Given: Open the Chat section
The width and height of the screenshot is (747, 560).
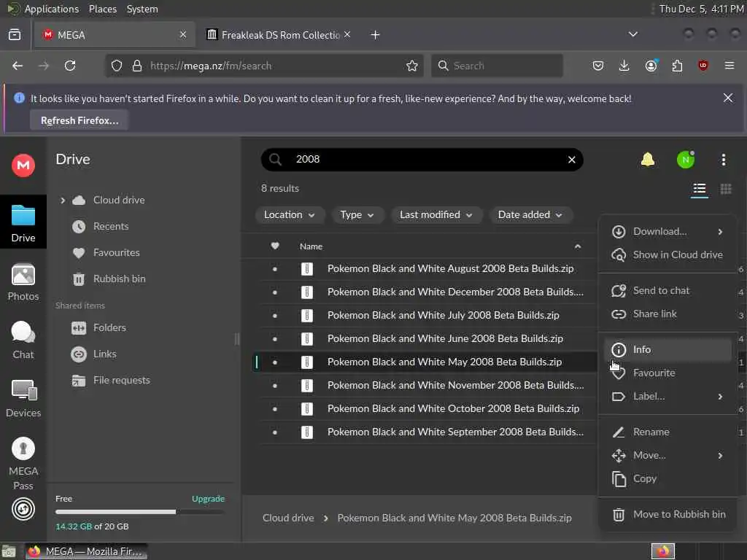Looking at the screenshot, I should [x=23, y=340].
